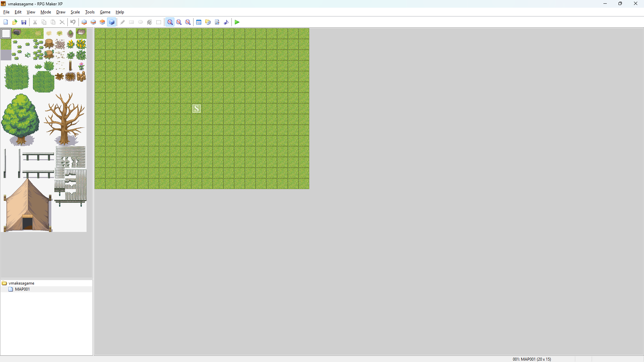Image resolution: width=644 pixels, height=362 pixels.
Task: Open the Edit menu
Action: point(18,12)
